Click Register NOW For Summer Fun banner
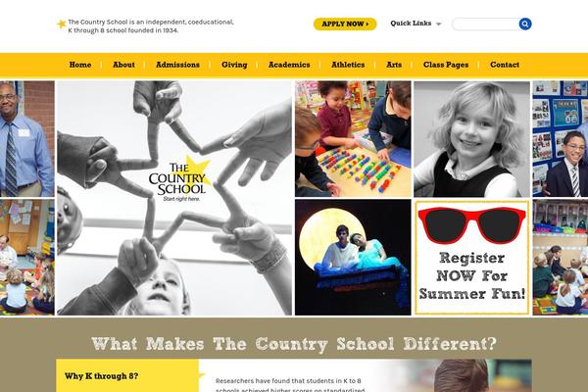The image size is (588, 392). (x=471, y=258)
